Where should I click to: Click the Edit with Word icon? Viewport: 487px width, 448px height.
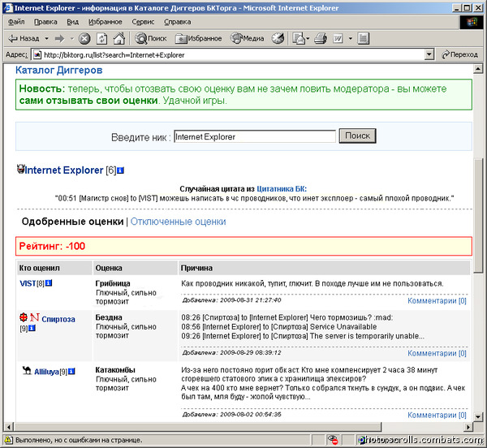338,38
